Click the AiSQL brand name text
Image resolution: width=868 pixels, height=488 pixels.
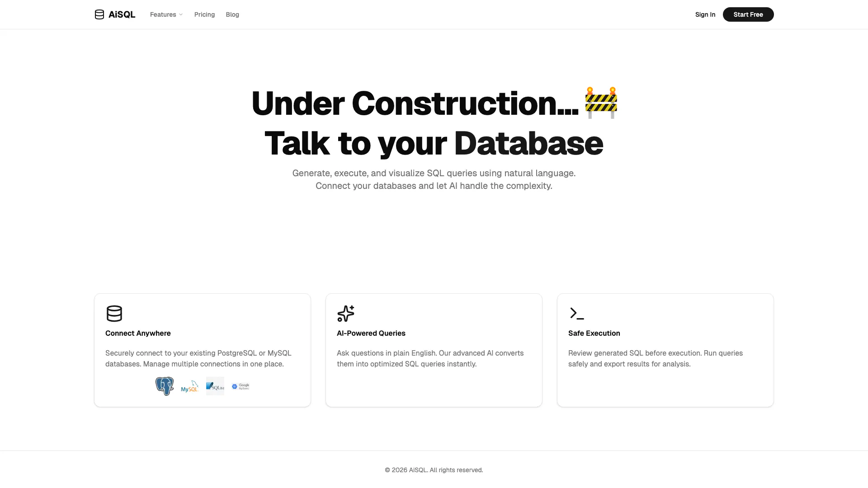(x=122, y=14)
